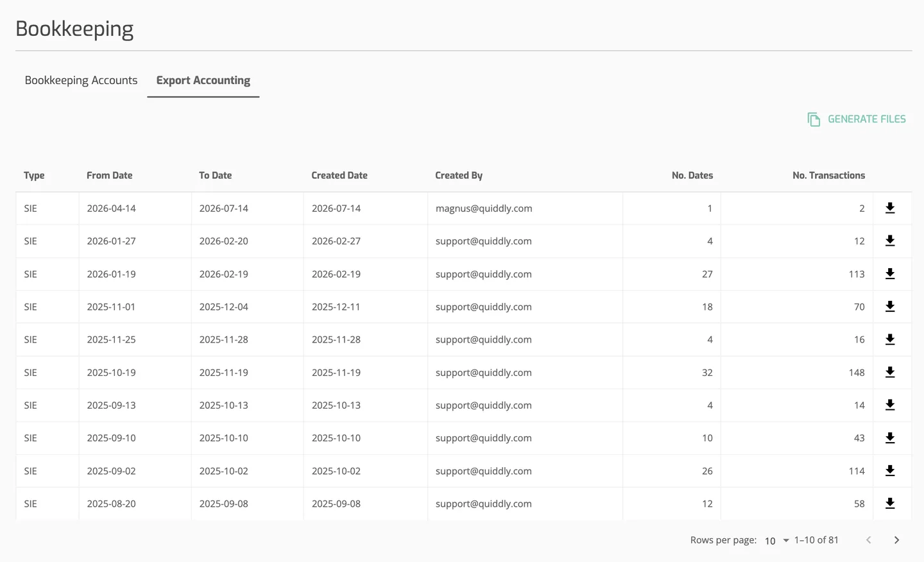Image resolution: width=924 pixels, height=562 pixels.
Task: Sort by No. Dates column header
Action: click(x=692, y=175)
